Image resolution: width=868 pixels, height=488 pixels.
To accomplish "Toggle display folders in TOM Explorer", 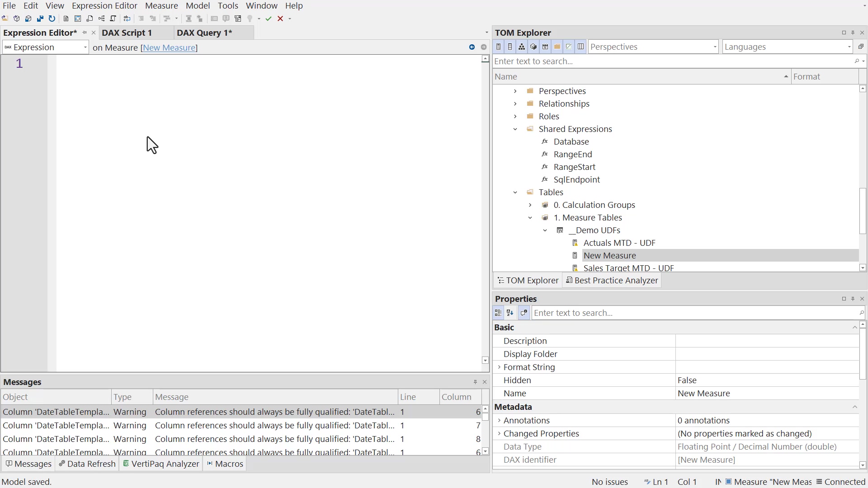I will click(x=557, y=47).
